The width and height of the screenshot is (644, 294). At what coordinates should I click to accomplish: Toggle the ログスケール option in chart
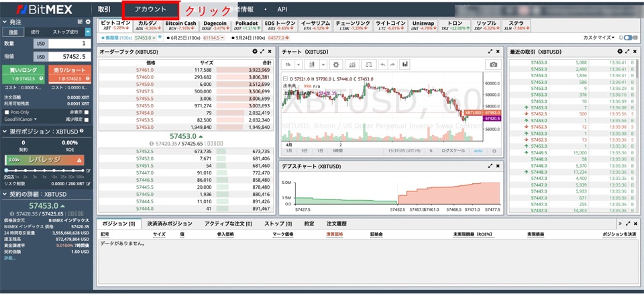(x=452, y=151)
